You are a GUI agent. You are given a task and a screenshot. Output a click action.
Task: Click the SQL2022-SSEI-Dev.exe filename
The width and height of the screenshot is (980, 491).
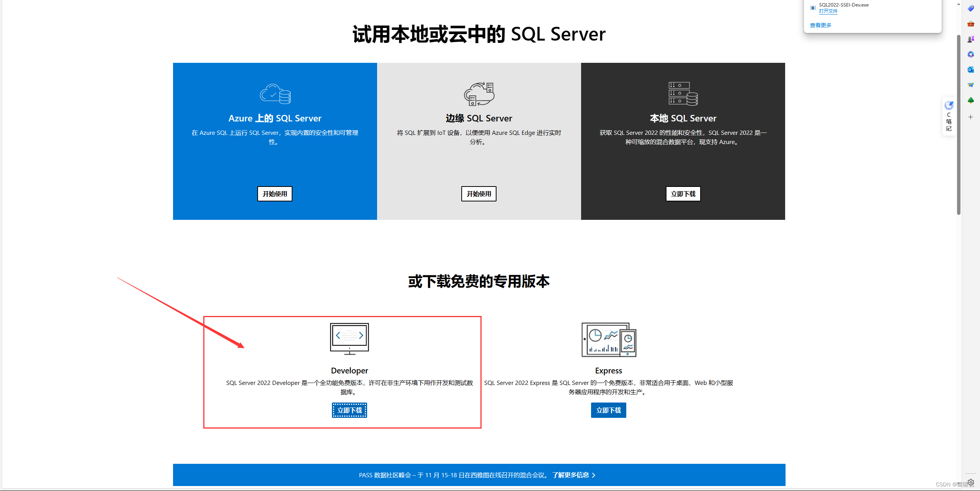[844, 5]
